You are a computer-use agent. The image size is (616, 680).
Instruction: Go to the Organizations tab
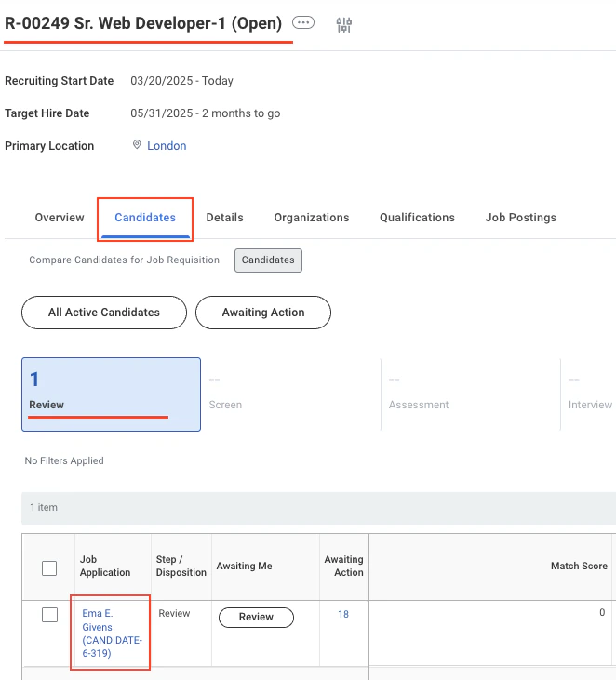coord(312,218)
